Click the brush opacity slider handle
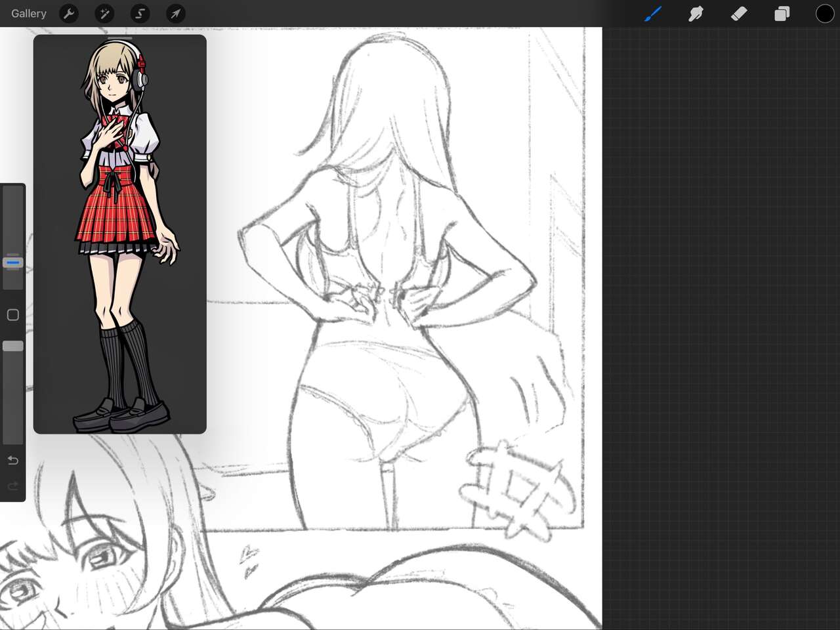 click(13, 346)
